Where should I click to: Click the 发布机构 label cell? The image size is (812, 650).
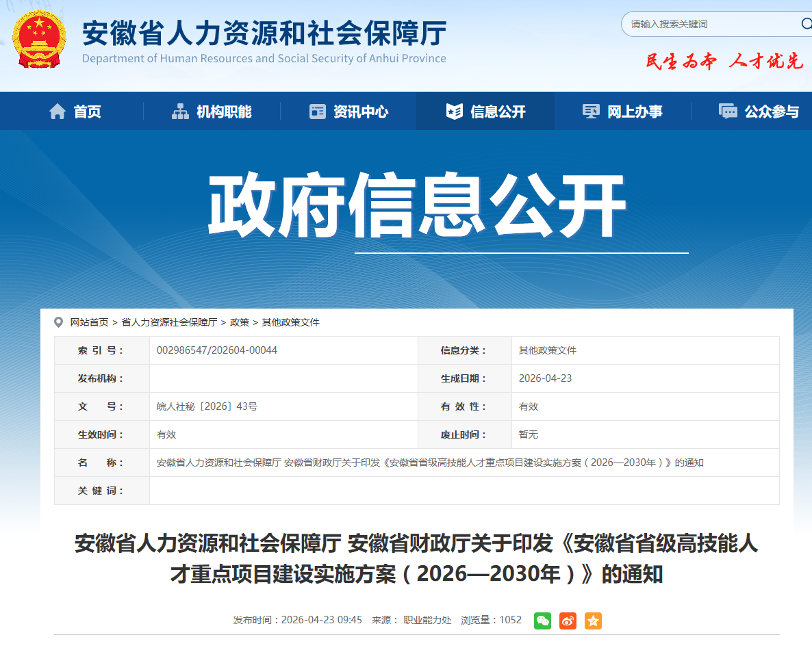[102, 378]
